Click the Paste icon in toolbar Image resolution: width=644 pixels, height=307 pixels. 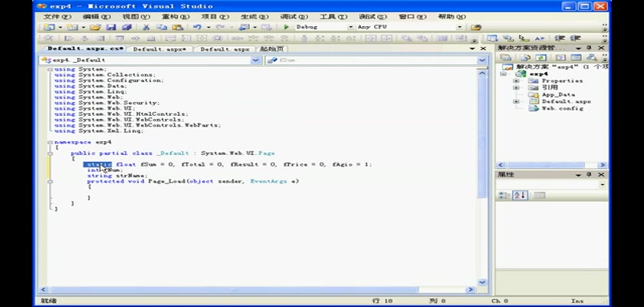(x=176, y=27)
